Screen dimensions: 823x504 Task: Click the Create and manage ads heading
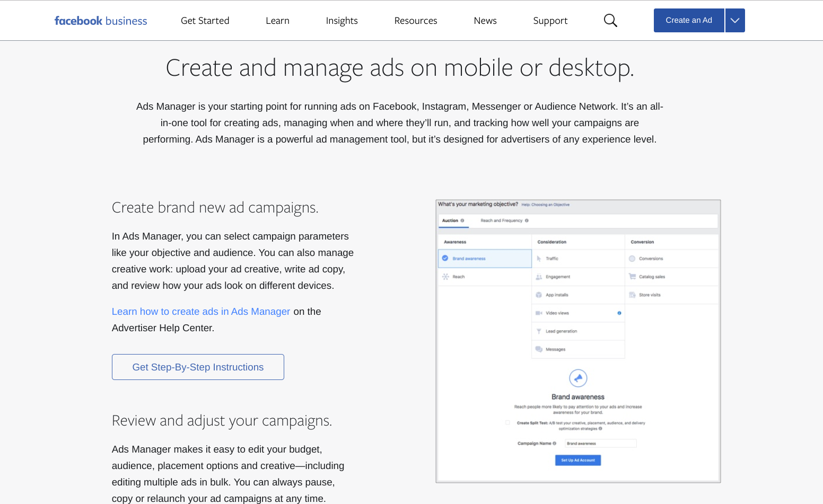400,68
